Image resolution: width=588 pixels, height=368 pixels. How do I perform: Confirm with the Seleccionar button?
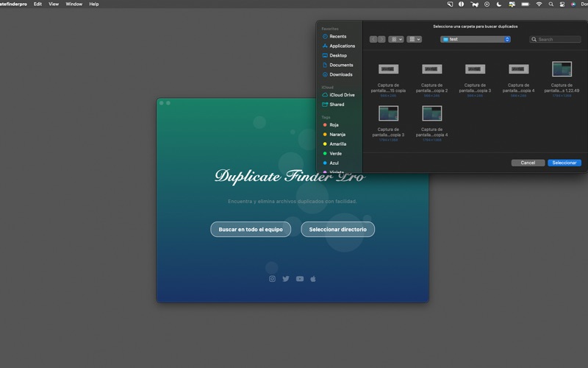pos(564,163)
